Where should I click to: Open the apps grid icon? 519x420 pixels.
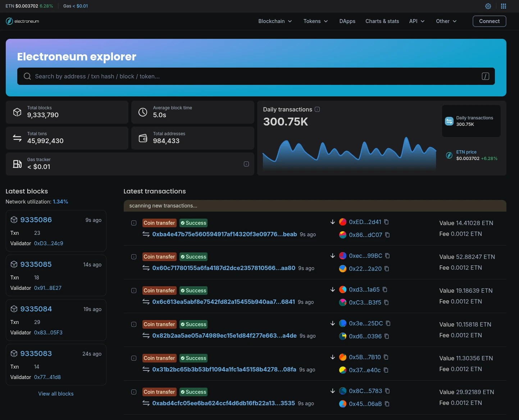coord(504,6)
